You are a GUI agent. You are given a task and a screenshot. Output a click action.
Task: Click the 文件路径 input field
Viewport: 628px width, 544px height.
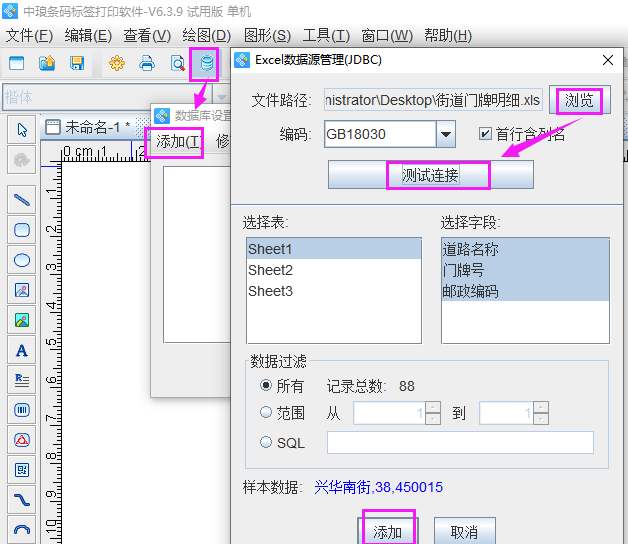pos(433,100)
